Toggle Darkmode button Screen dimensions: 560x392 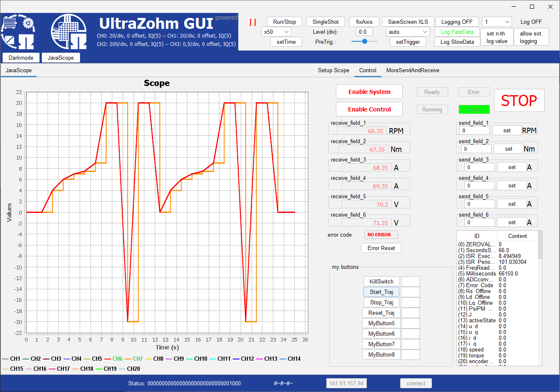21,58
